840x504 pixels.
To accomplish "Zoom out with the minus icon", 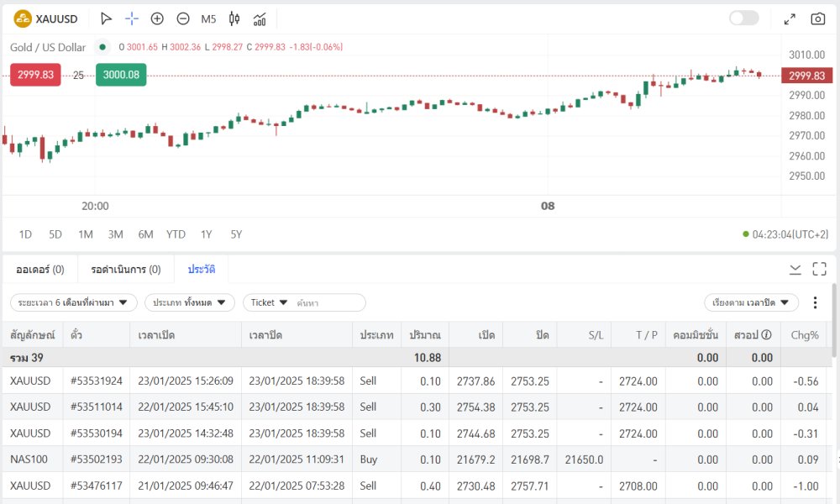I will coord(183,18).
